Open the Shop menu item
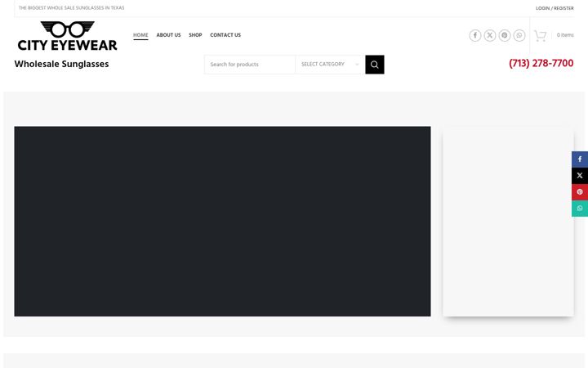The width and height of the screenshot is (588, 368). click(195, 35)
